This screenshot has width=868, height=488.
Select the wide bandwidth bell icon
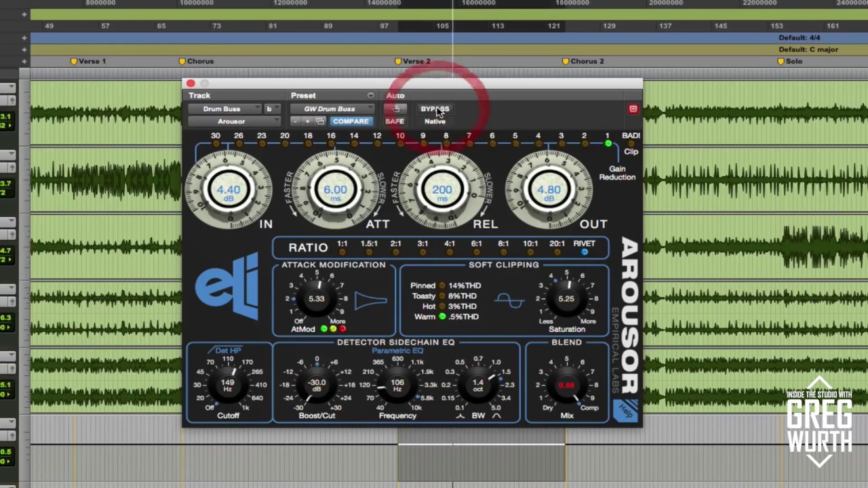pyautogui.click(x=496, y=415)
